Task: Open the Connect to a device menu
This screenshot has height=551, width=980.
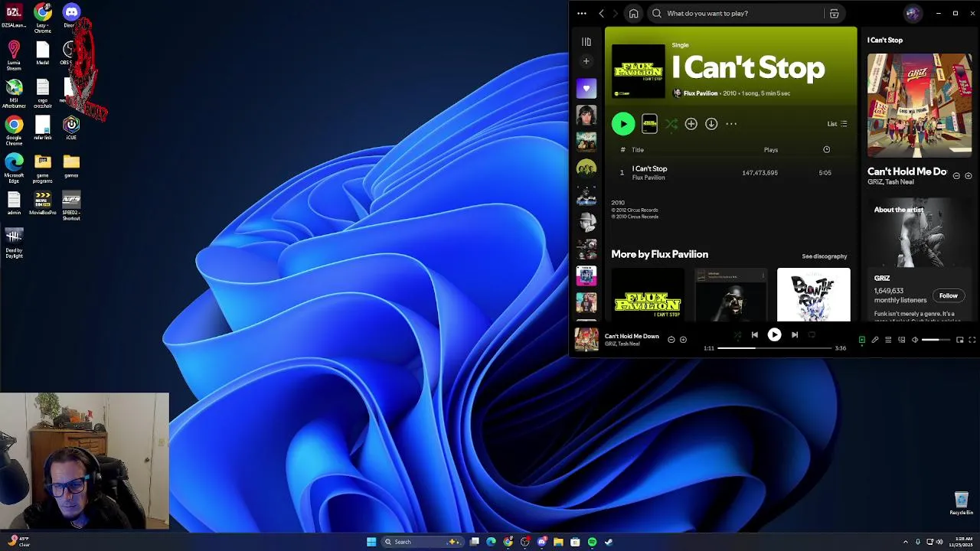Action: pyautogui.click(x=902, y=340)
